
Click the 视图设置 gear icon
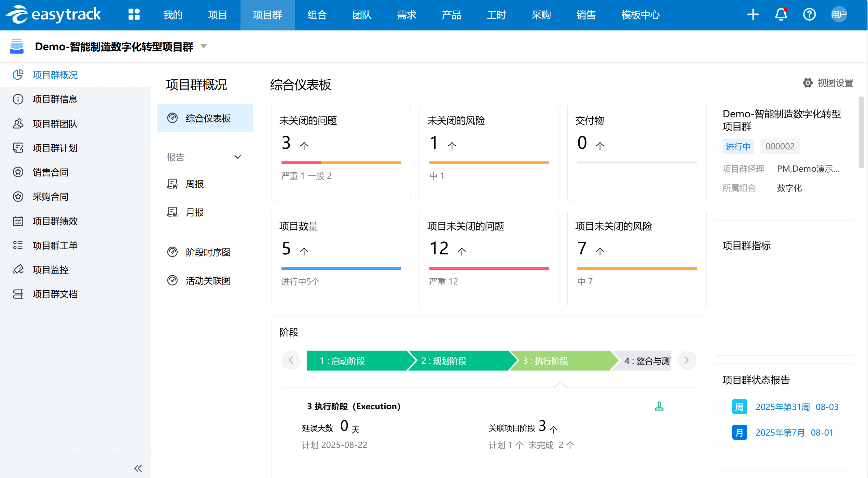pyautogui.click(x=808, y=83)
